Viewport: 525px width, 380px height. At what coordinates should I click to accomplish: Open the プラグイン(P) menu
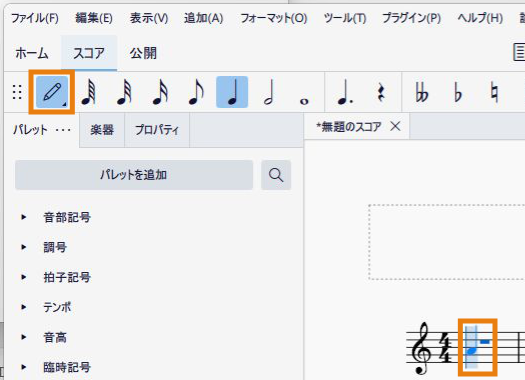(x=411, y=18)
